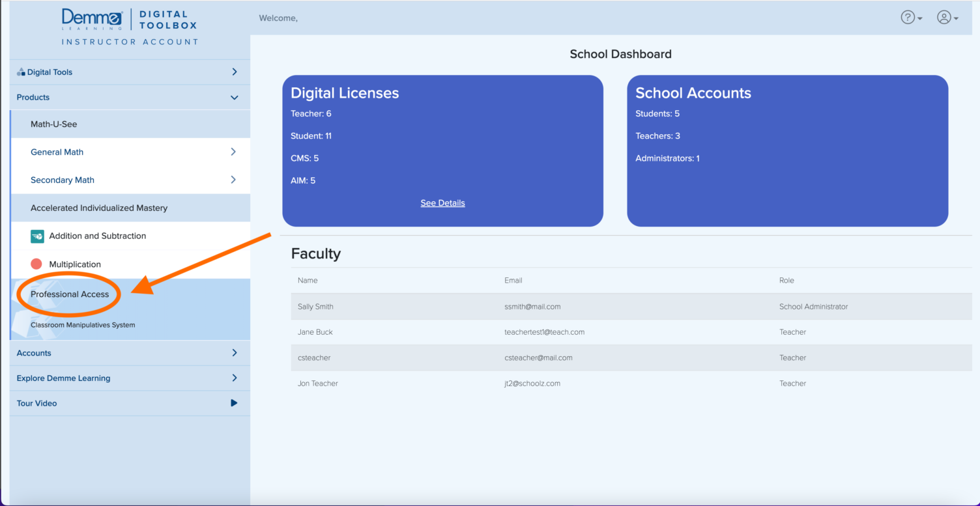Open the help question mark icon

tap(907, 17)
